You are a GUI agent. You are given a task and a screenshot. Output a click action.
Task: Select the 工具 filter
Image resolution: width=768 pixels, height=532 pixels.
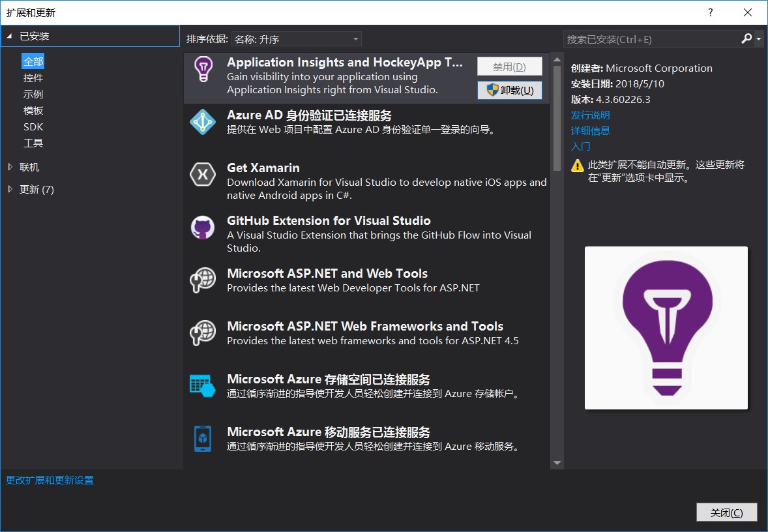click(33, 143)
